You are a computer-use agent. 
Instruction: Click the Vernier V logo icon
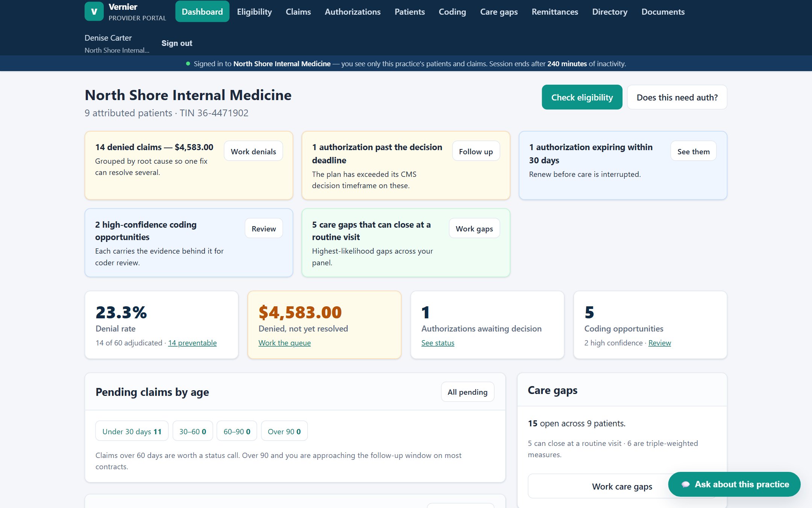click(x=94, y=11)
